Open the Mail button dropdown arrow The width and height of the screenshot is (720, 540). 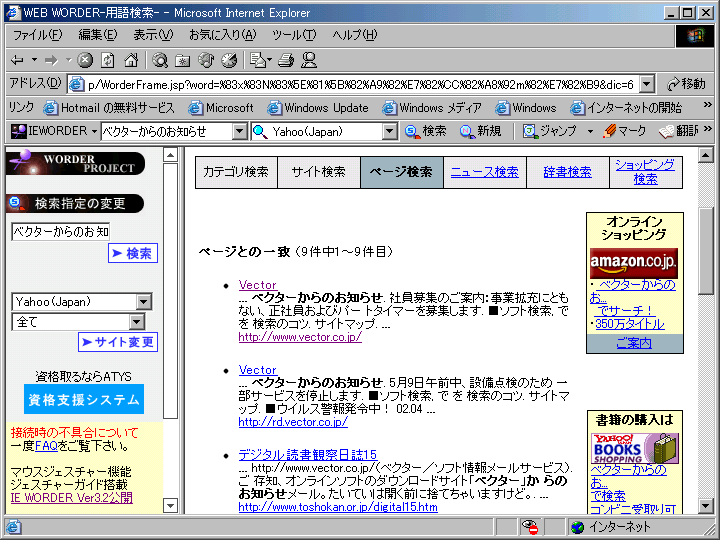click(270, 60)
